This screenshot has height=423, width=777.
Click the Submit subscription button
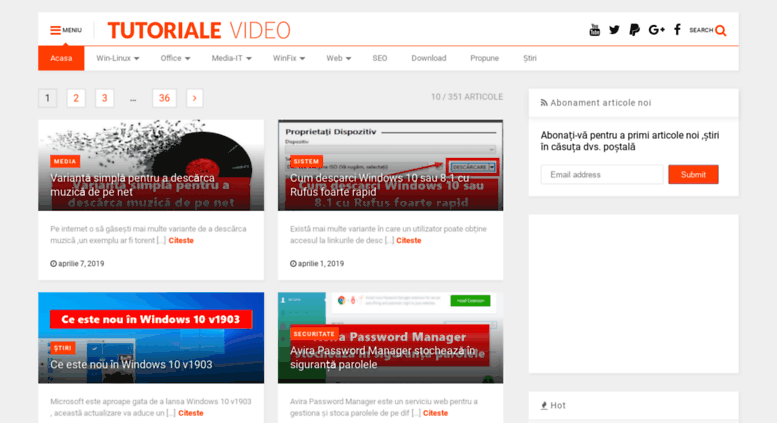click(x=693, y=175)
